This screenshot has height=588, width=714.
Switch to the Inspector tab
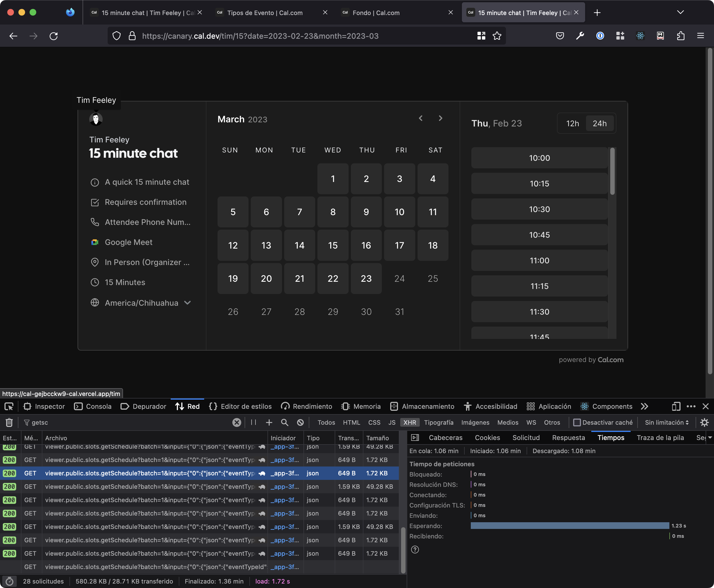(x=44, y=407)
